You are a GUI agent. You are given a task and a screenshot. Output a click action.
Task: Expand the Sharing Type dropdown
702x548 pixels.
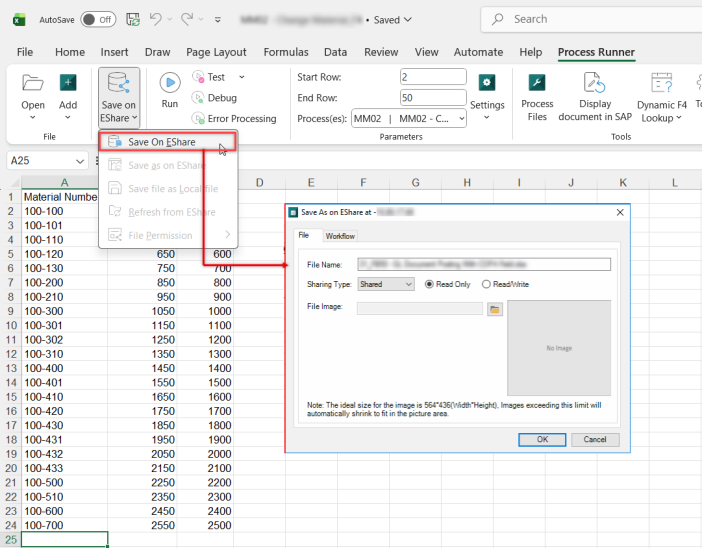(385, 284)
